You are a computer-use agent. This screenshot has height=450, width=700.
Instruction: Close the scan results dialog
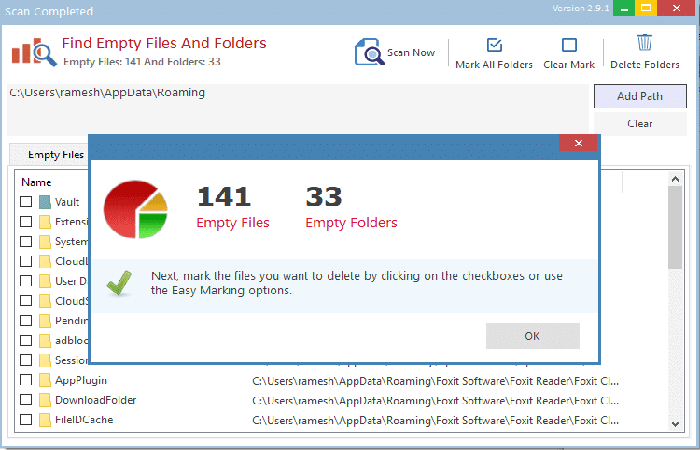(x=578, y=143)
